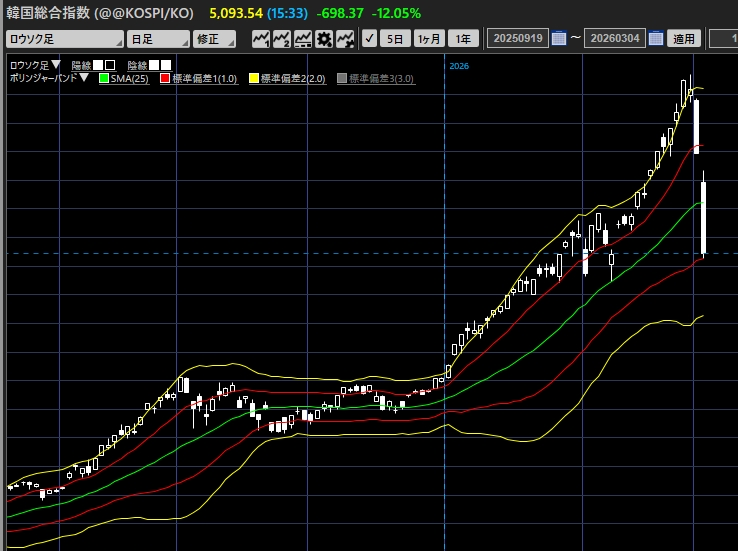
Task: Enable the greyed 標準偏差3(3.0) band
Action: pos(376,79)
